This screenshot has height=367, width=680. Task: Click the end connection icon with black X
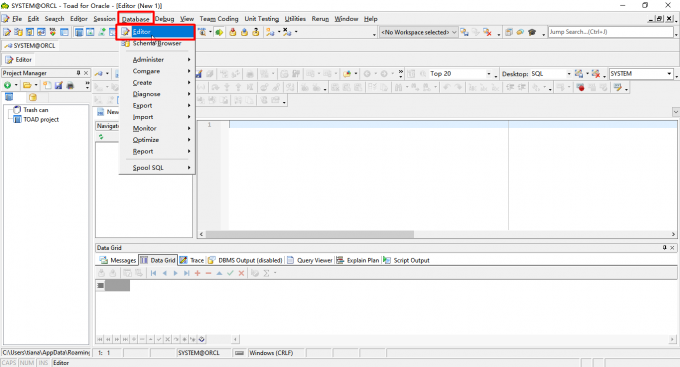coord(287,32)
